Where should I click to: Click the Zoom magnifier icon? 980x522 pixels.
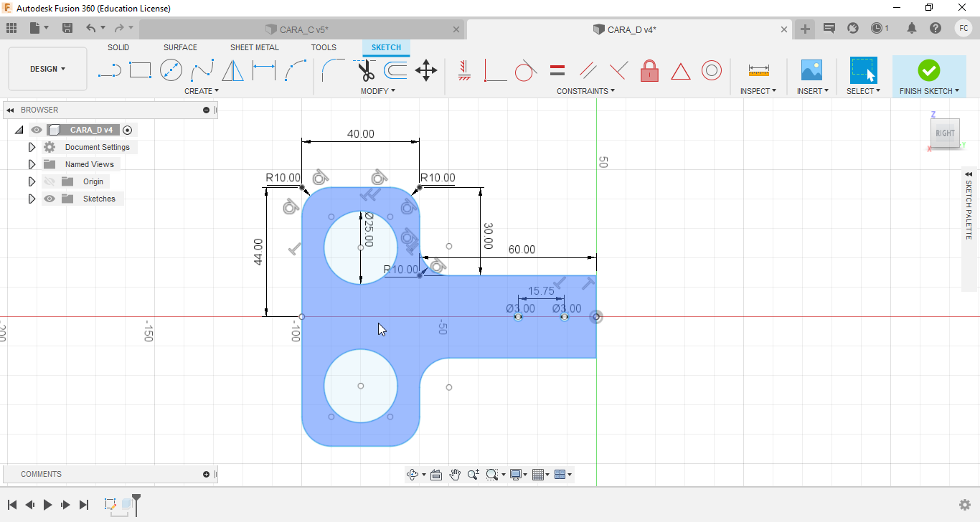[x=473, y=474]
